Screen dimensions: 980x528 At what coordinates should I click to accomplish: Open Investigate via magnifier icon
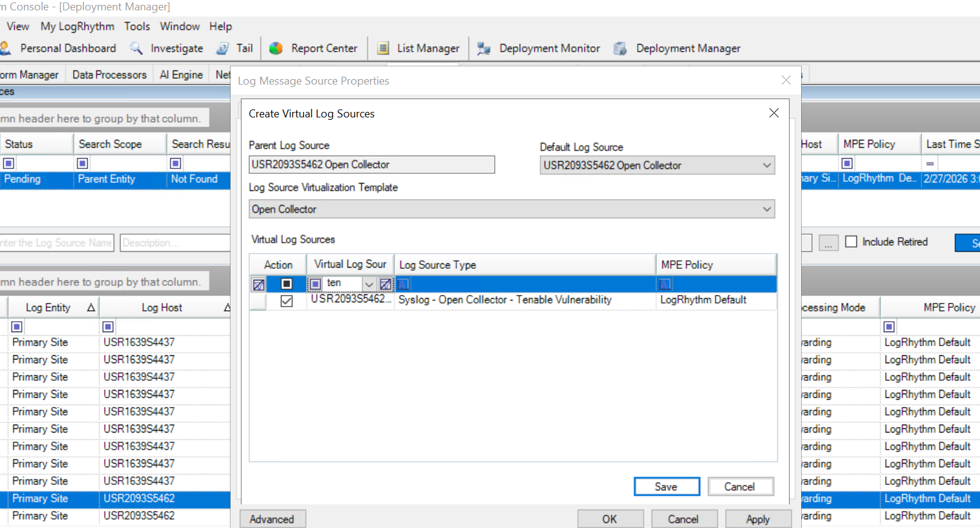tap(137, 49)
